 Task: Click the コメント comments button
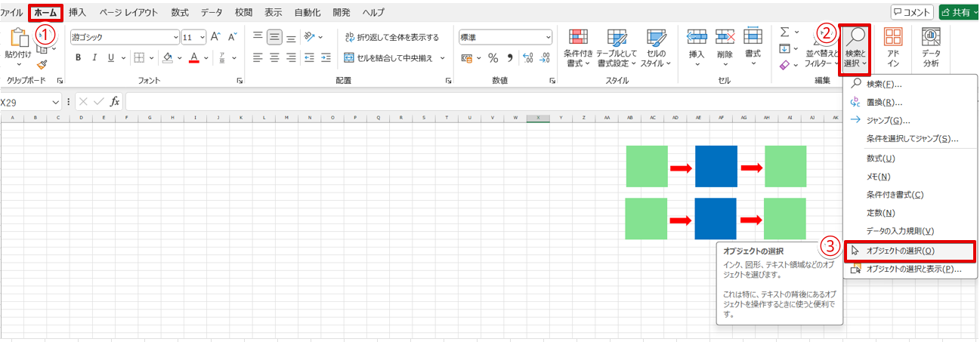pyautogui.click(x=912, y=12)
